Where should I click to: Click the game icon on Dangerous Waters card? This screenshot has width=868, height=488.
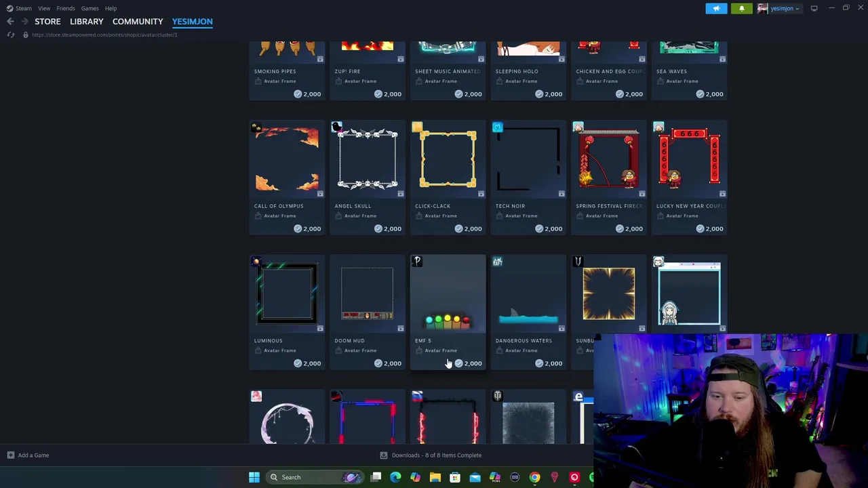498,262
